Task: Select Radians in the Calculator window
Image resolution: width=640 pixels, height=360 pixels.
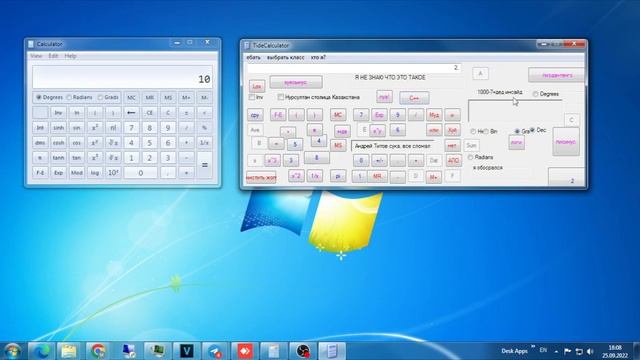Action: 80,98
